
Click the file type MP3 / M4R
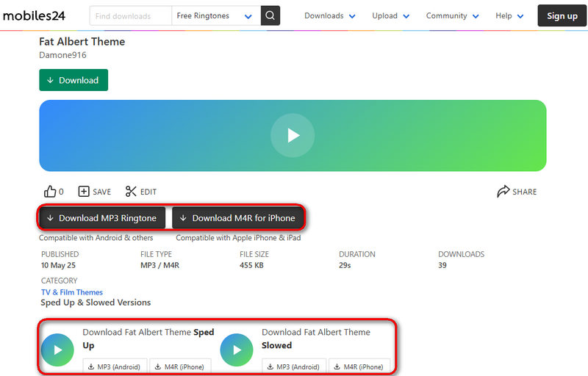159,265
